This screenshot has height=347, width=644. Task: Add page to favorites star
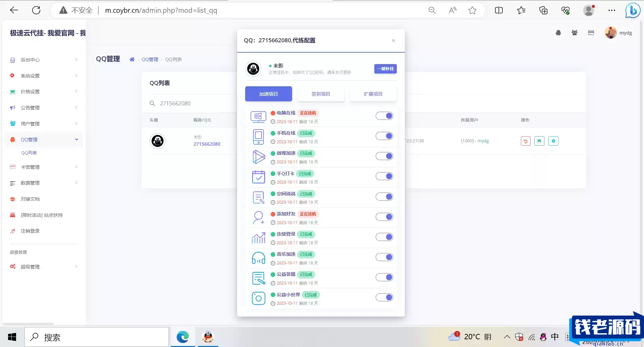point(473,10)
